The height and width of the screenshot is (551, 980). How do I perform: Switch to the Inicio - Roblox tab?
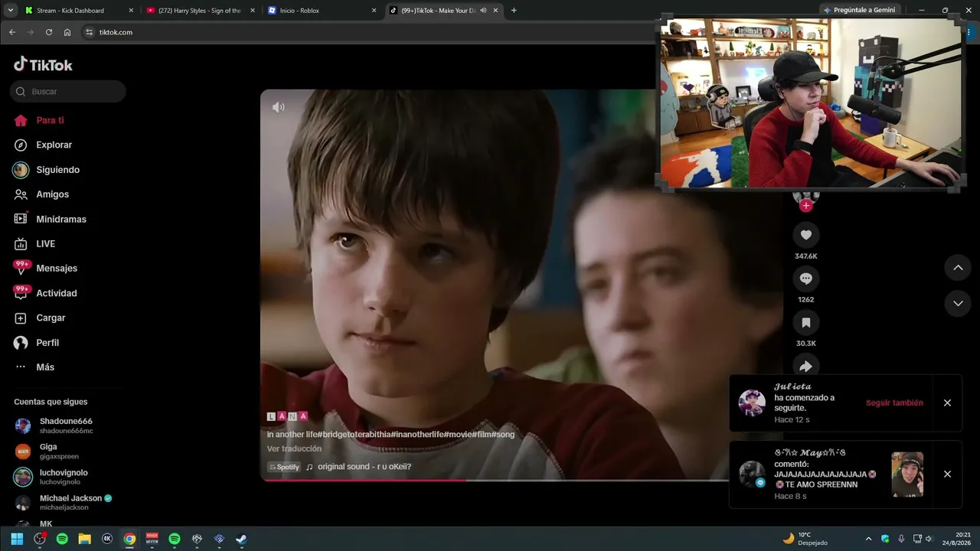tap(322, 11)
